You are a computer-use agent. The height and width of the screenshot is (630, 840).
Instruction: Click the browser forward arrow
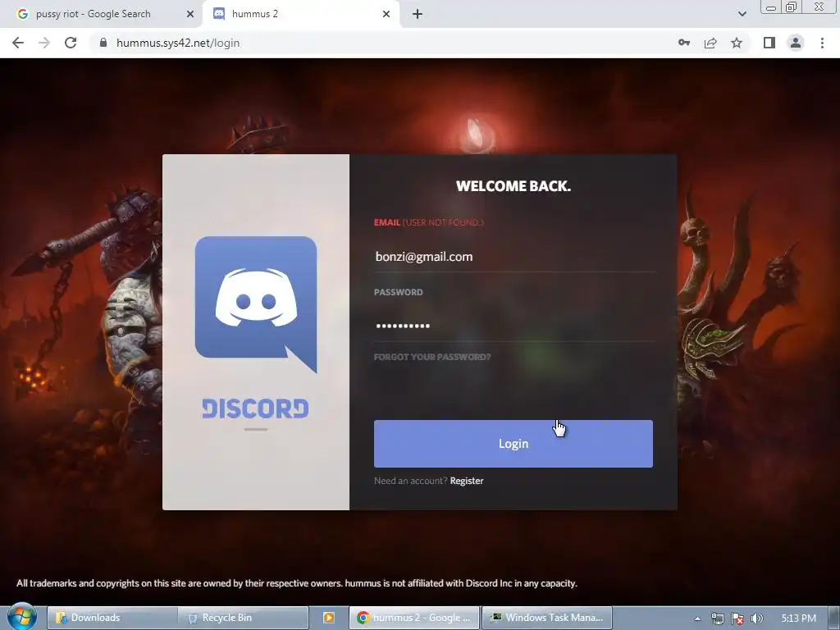coord(44,43)
